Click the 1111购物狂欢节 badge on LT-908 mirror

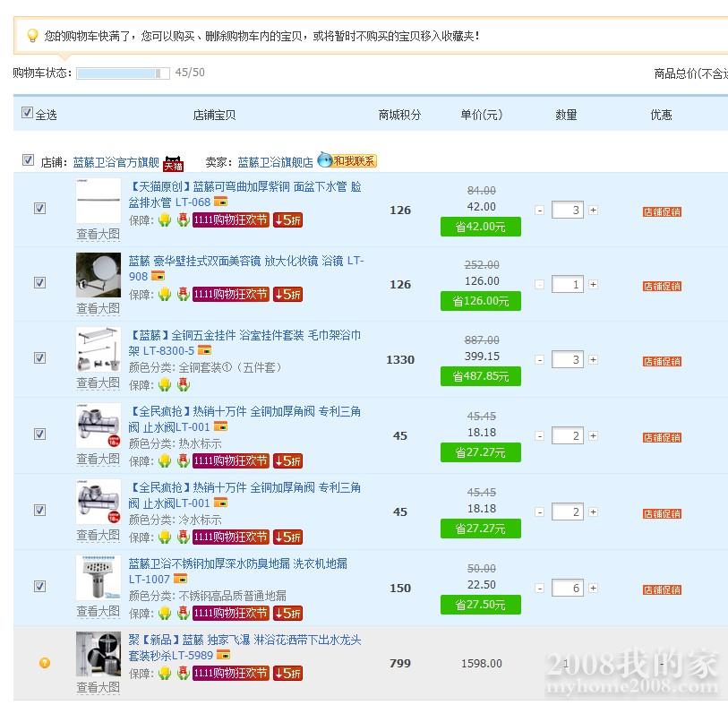230,294
